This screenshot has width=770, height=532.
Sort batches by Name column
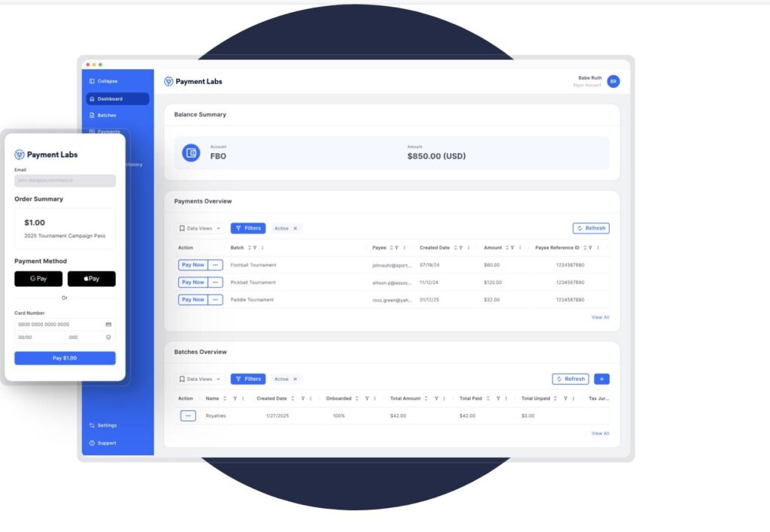225,398
